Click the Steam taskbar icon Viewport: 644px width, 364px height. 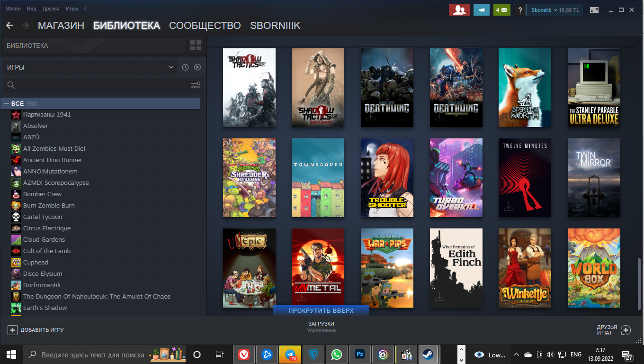click(428, 355)
